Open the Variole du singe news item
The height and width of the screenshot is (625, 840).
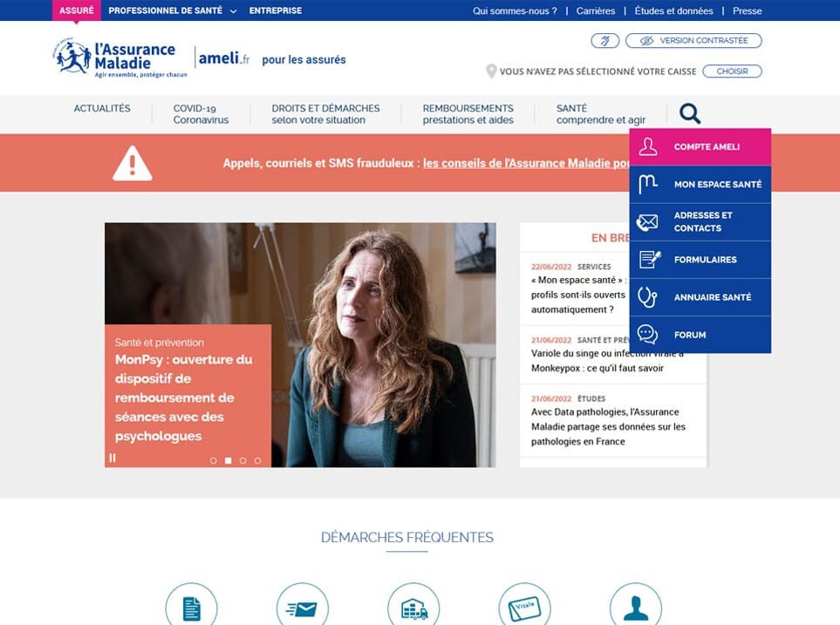[607, 360]
